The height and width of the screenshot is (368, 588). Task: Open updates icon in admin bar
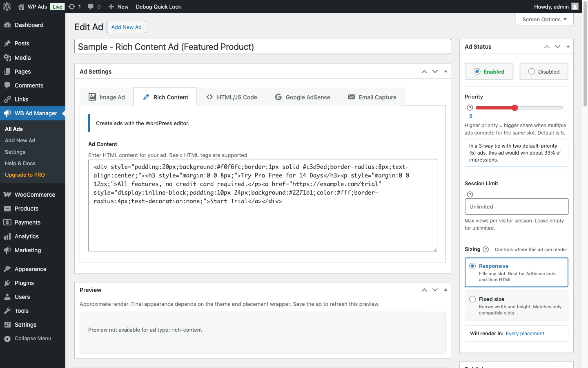point(72,7)
